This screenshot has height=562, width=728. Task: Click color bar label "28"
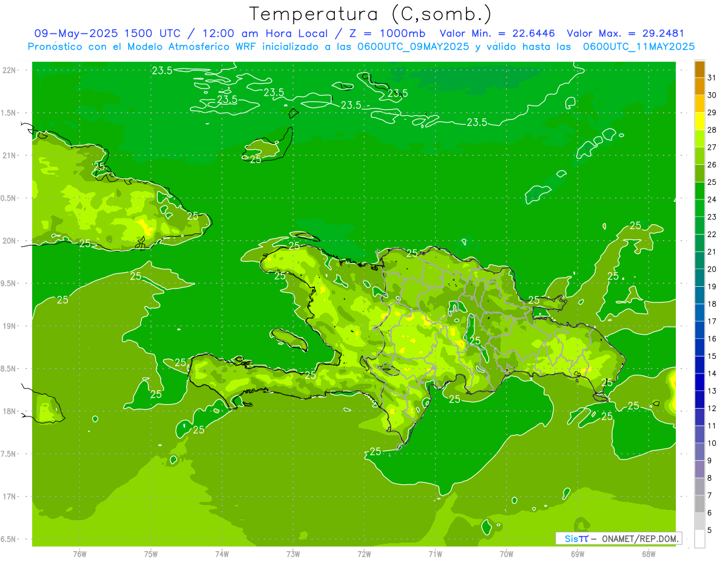point(712,130)
